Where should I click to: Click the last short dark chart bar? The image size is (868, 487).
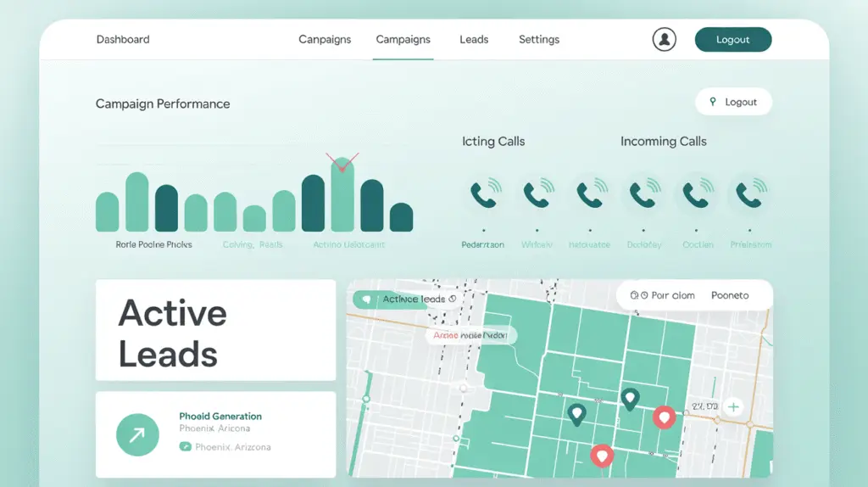401,217
